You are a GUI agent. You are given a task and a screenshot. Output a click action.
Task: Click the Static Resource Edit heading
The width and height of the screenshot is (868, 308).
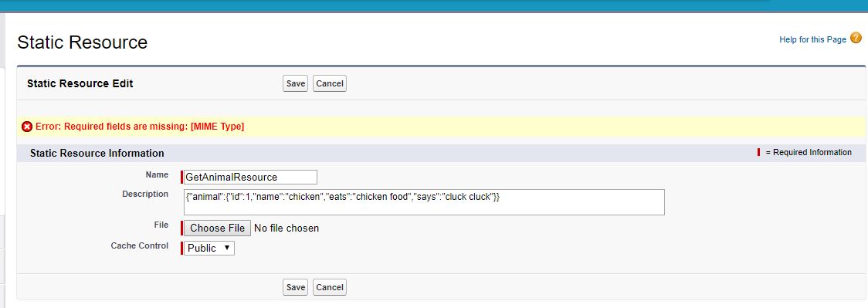click(80, 83)
